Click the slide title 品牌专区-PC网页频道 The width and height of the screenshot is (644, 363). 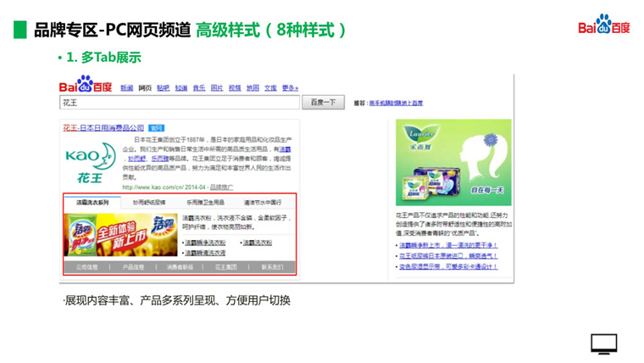click(x=112, y=30)
